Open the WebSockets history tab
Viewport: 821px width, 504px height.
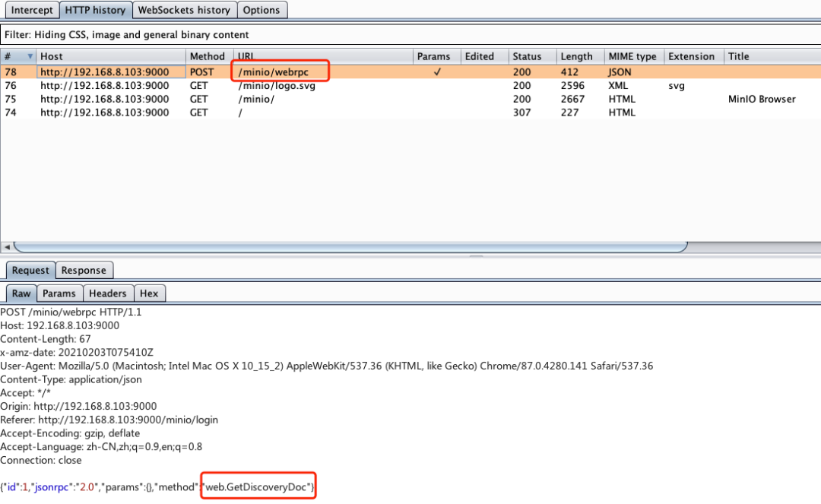183,10
